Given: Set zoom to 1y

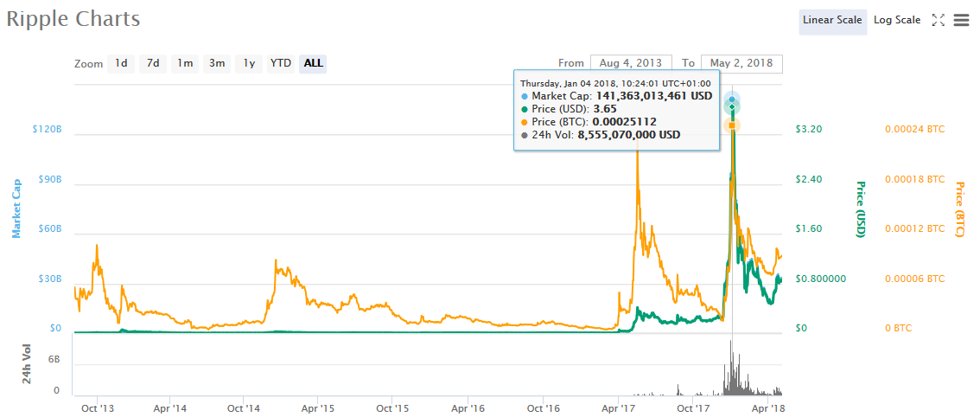Looking at the screenshot, I should pos(249,63).
